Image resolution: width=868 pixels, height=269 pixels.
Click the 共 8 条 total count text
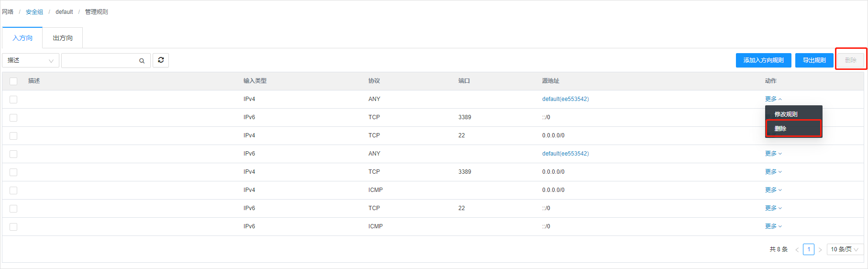[x=779, y=249]
